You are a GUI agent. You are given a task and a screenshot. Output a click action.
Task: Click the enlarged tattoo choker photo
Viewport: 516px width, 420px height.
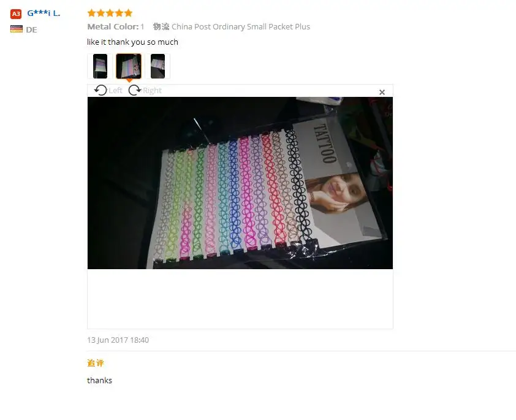240,183
